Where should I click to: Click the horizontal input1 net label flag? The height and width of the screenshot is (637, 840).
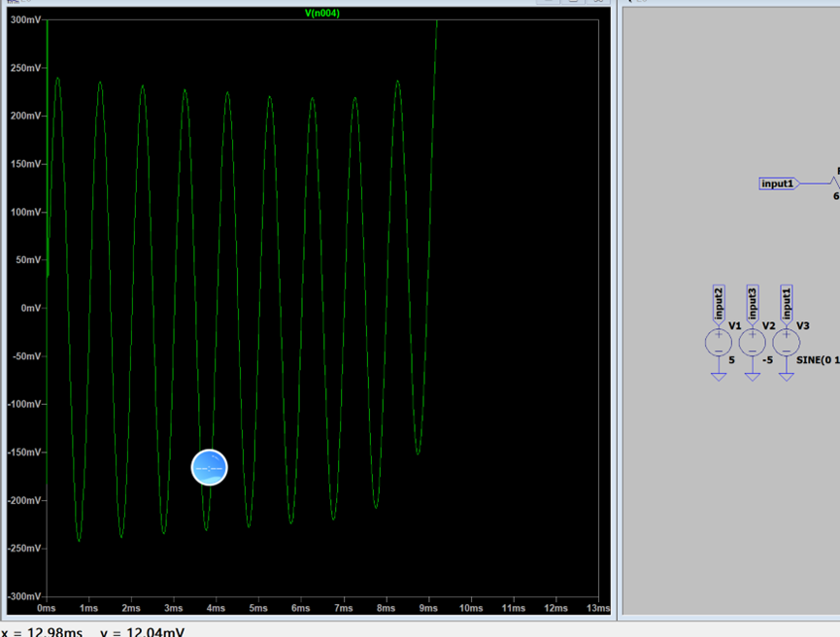779,184
